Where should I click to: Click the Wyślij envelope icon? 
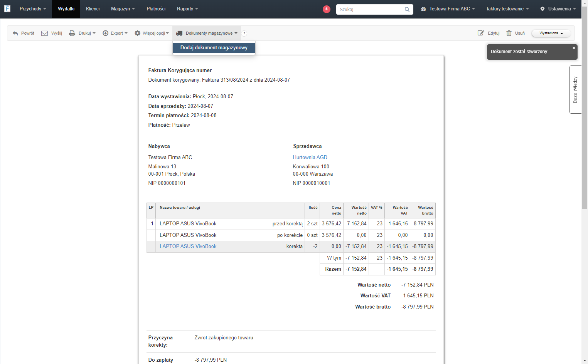(x=44, y=33)
